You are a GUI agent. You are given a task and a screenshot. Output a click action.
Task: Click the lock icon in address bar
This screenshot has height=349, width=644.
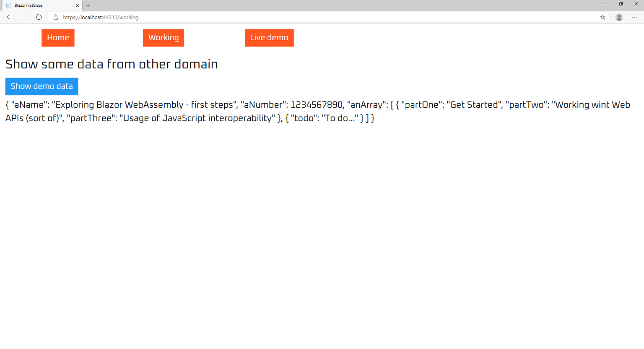[55, 17]
